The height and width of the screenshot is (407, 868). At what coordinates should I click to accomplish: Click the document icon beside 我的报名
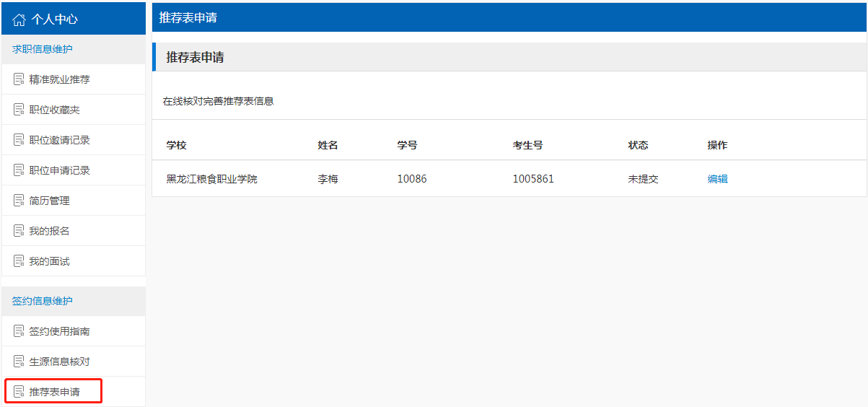[x=19, y=231]
